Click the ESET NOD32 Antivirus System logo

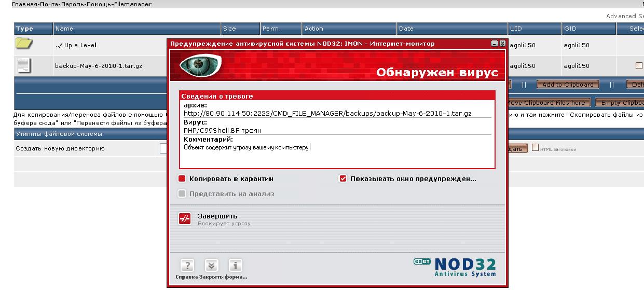tap(455, 267)
